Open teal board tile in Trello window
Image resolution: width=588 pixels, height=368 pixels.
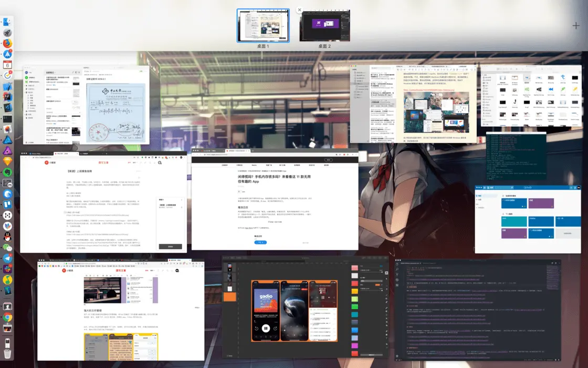(x=514, y=221)
